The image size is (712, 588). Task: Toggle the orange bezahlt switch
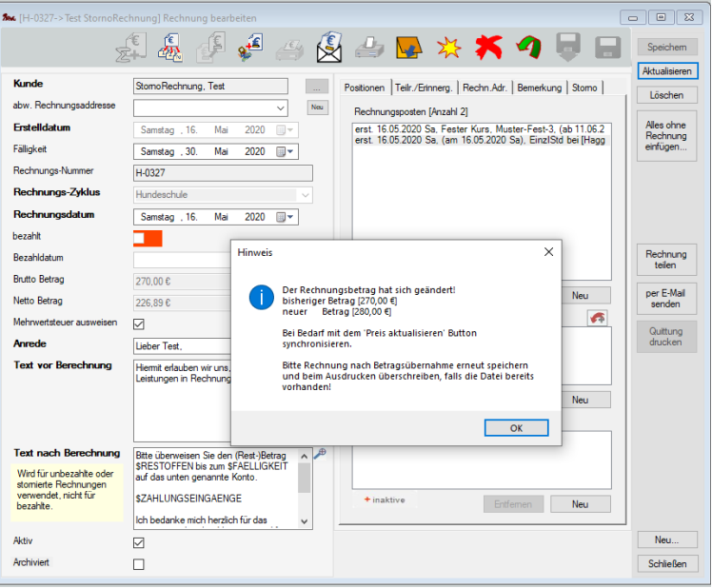(148, 238)
